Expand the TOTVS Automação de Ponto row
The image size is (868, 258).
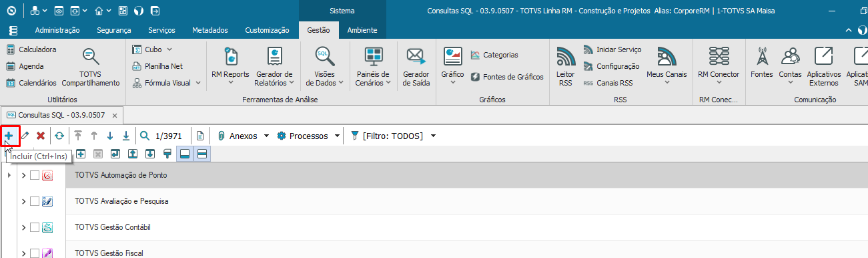click(x=23, y=175)
